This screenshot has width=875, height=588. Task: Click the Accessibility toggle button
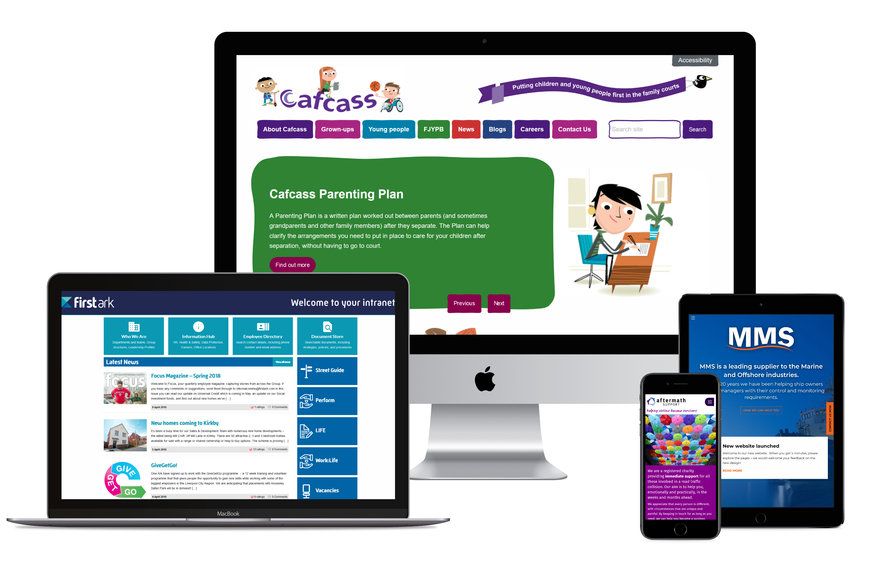(x=694, y=59)
